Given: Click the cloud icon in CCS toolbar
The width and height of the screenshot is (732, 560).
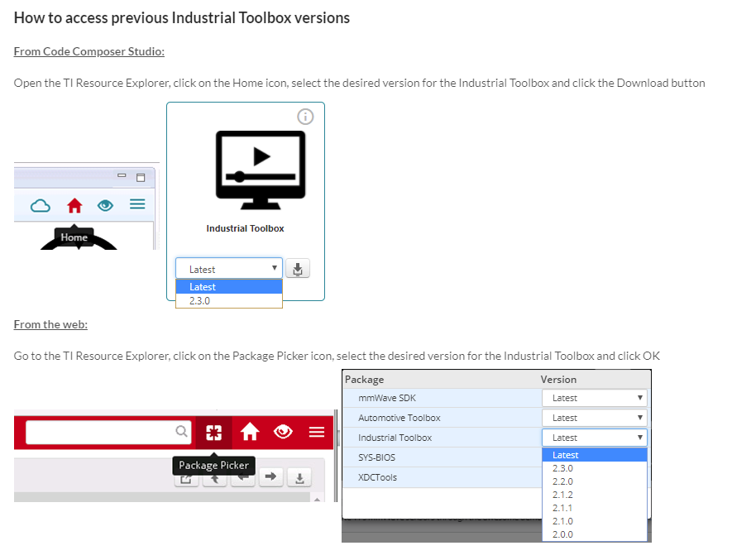Looking at the screenshot, I should 41,205.
